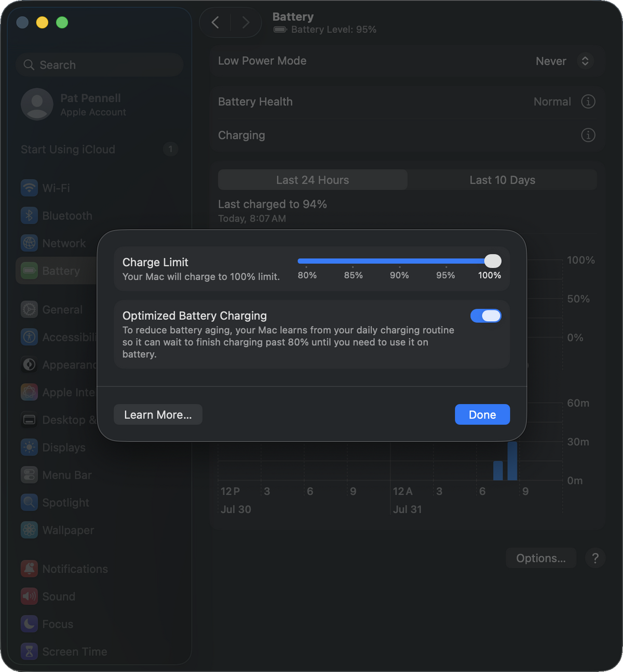Viewport: 623px width, 672px height.
Task: Select Bluetooth in the sidebar
Action: [99, 215]
